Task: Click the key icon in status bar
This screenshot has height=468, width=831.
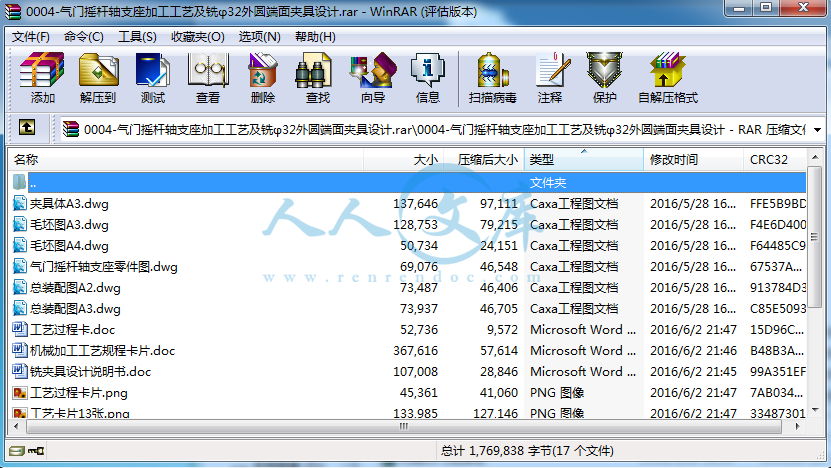Action: [x=36, y=451]
